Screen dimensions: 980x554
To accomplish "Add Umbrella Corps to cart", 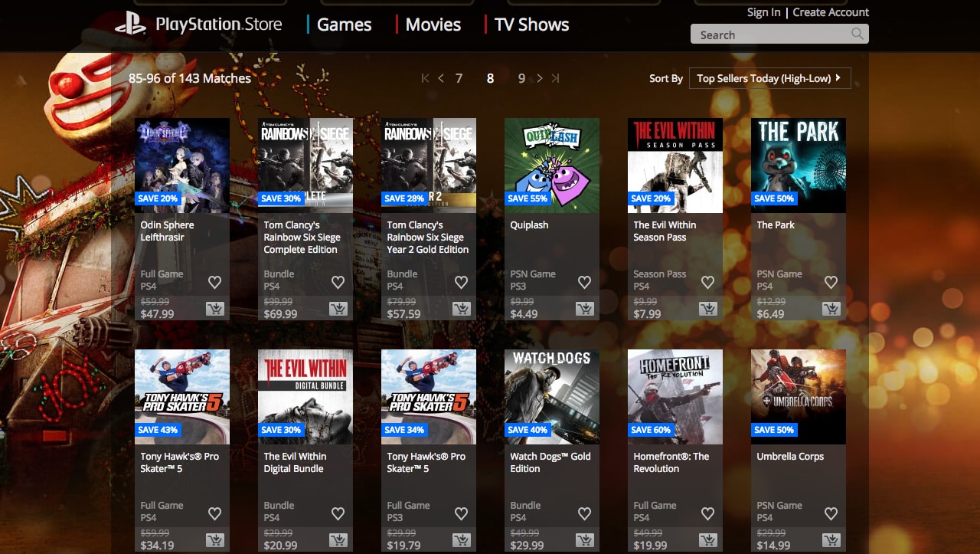I will coord(831,540).
